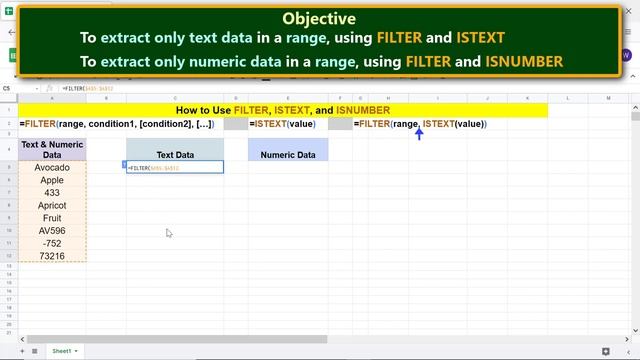Click the name box showing C5
This screenshot has height=360, width=640.
point(18,89)
